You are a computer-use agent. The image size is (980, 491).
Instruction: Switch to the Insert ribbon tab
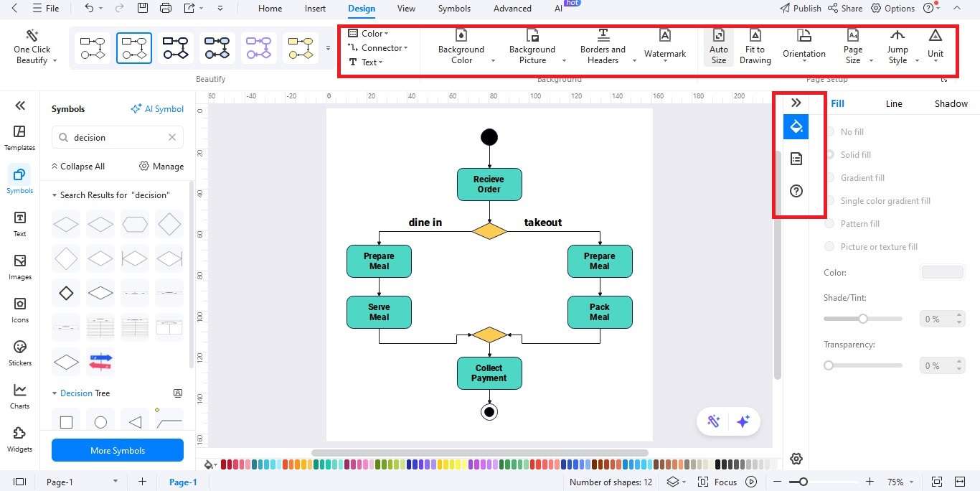[x=315, y=9]
